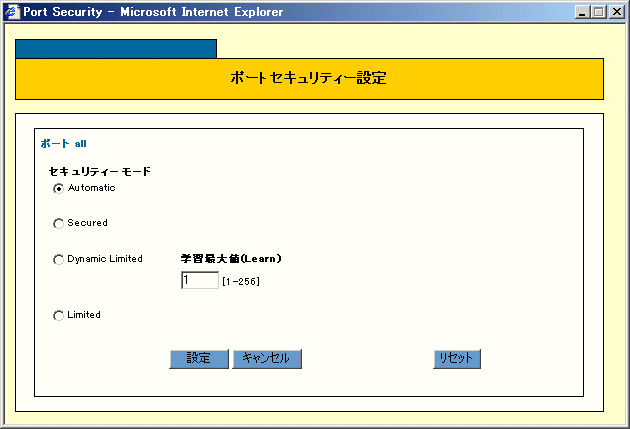
Task: Click the Internet Explorer icon in title bar
Action: click(x=12, y=12)
